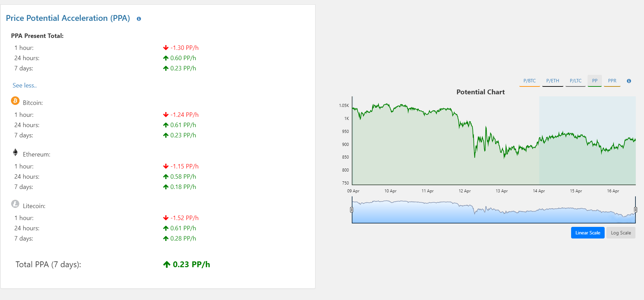
Task: Open the PPR chart tab
Action: pyautogui.click(x=612, y=81)
